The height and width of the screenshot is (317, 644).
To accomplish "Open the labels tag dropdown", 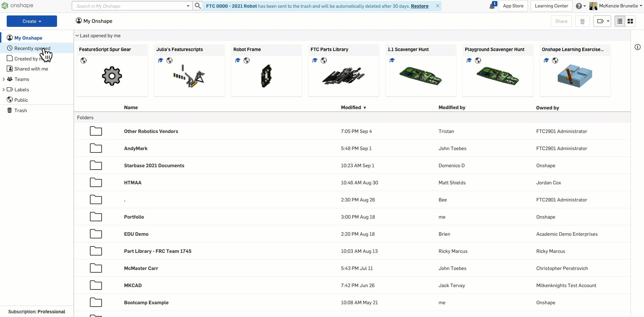I will pos(602,21).
